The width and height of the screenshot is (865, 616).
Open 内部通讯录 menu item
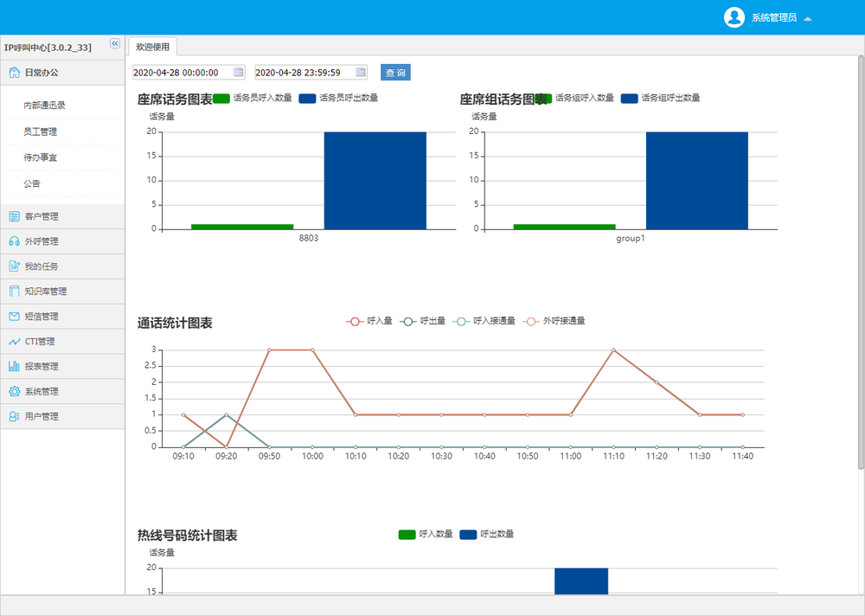(44, 106)
